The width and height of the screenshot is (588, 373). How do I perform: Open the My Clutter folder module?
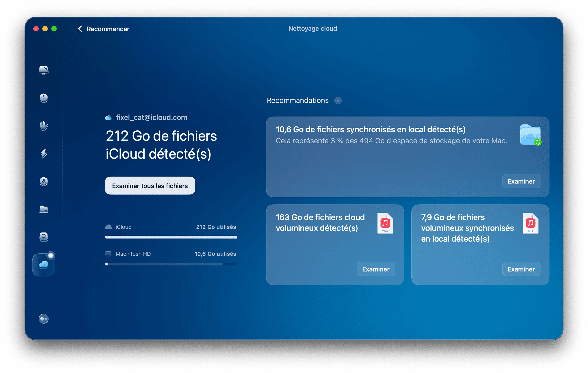[x=43, y=209]
